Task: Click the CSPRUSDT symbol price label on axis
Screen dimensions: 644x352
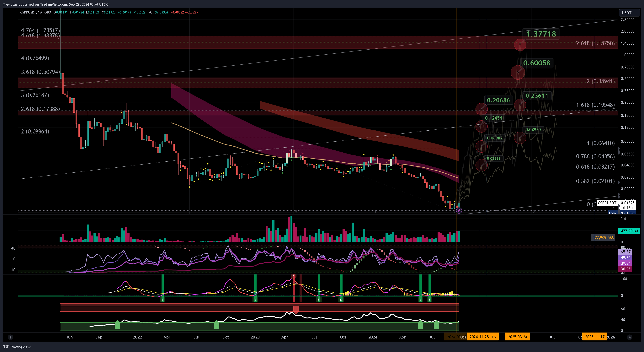Action: (x=607, y=203)
